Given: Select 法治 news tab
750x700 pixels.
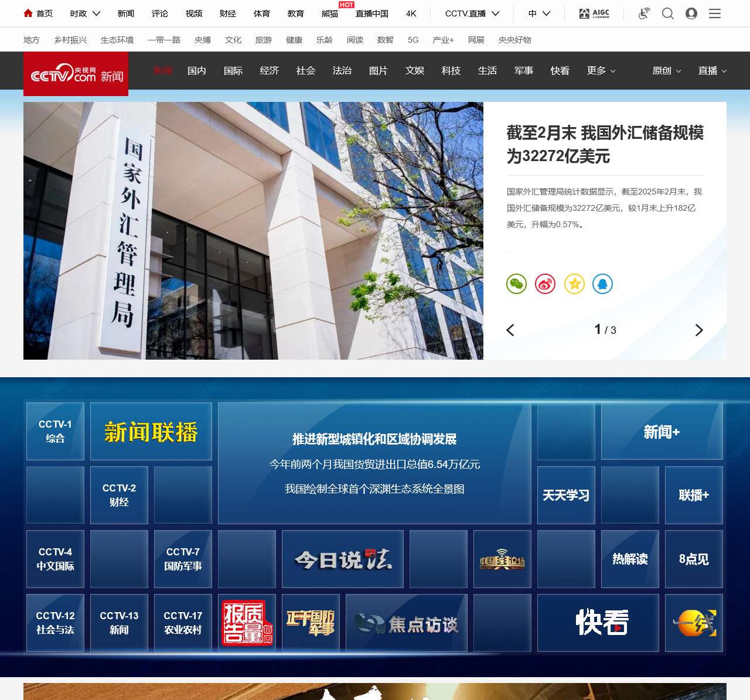Looking at the screenshot, I should [x=342, y=71].
